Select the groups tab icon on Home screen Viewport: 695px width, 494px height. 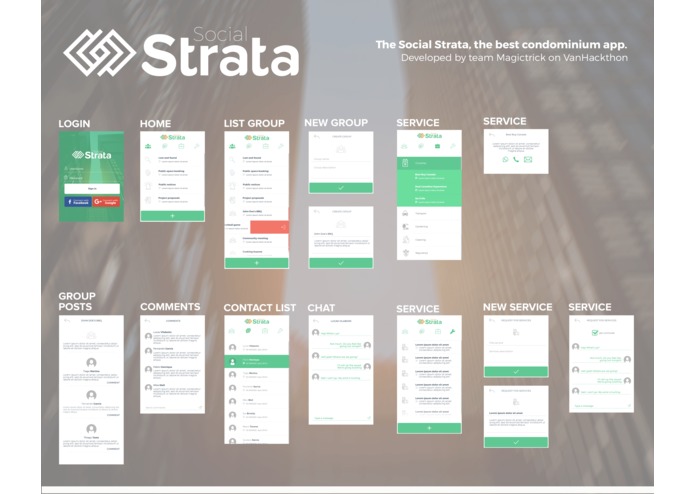click(x=148, y=146)
